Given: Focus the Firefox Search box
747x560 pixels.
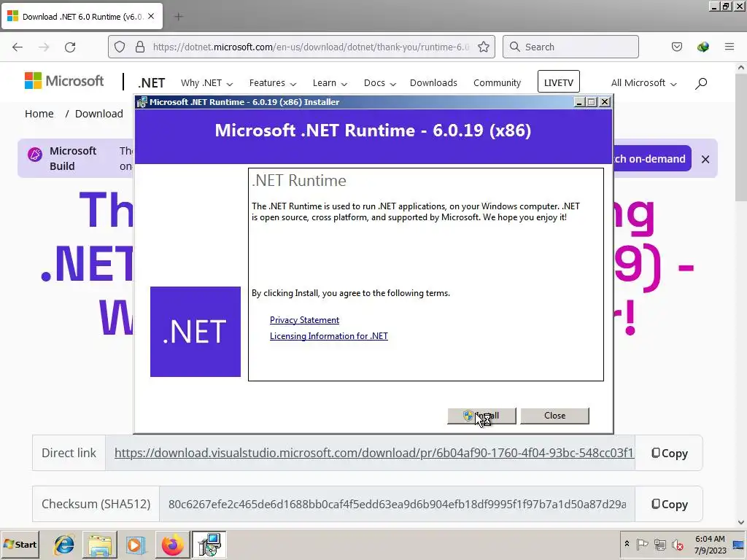Looking at the screenshot, I should (x=570, y=47).
